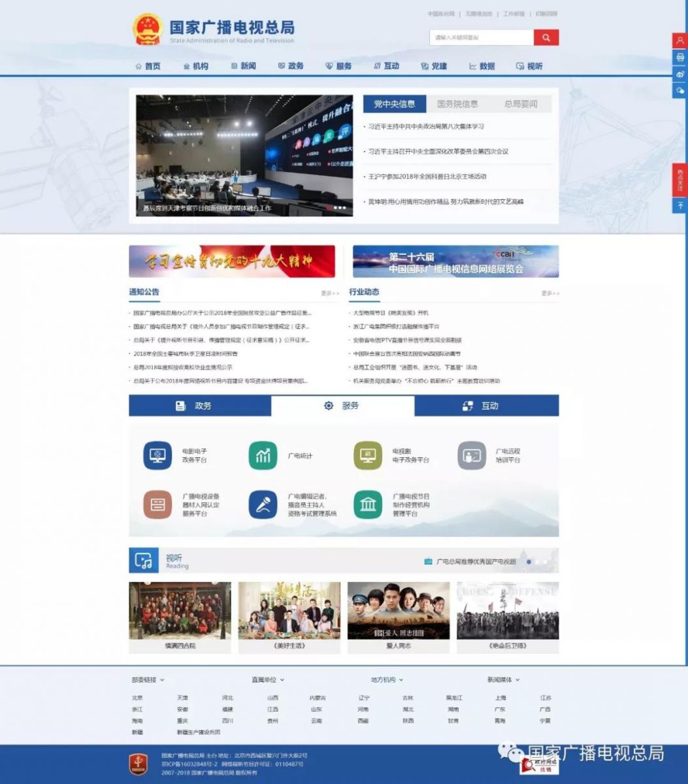Viewport: 688px width, 784px height.
Task: Click the WeChat icon in the right sidebar
Action: click(680, 91)
